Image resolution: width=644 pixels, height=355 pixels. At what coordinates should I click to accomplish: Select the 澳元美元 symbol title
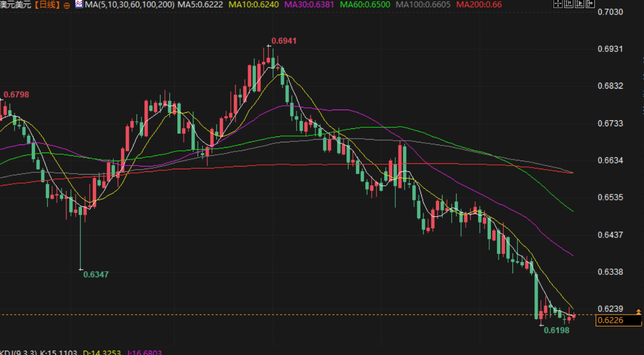[16, 5]
